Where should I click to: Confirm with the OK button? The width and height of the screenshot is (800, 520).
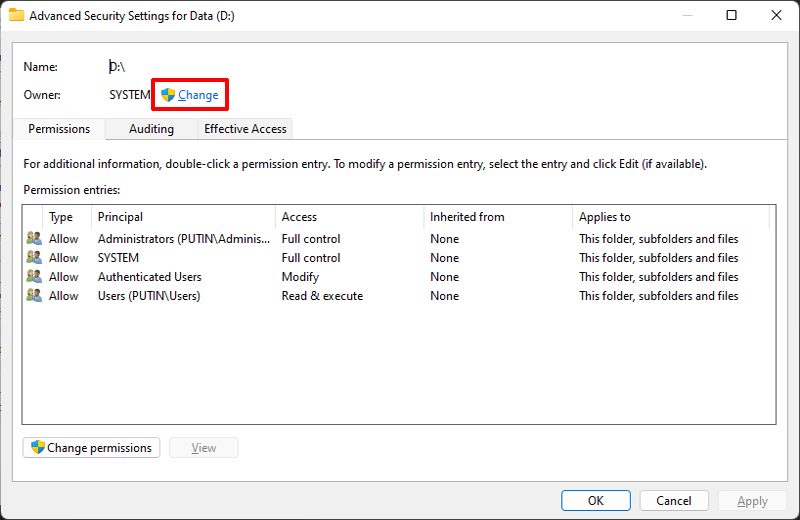(x=595, y=500)
